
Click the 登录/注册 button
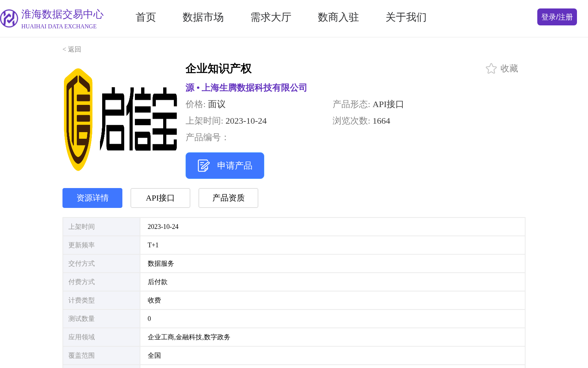click(x=557, y=17)
